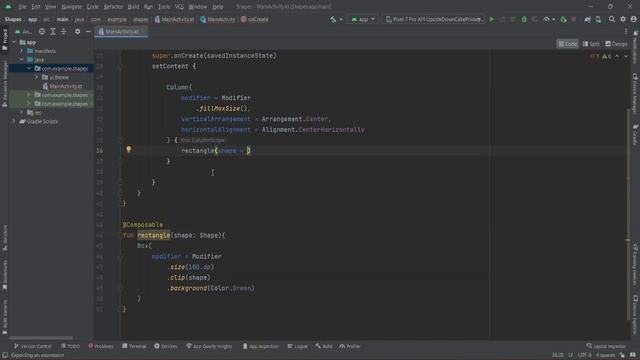Click the UTF-8 encoding in status bar
Screen dimensions: 640x360
pyautogui.click(x=584, y=355)
